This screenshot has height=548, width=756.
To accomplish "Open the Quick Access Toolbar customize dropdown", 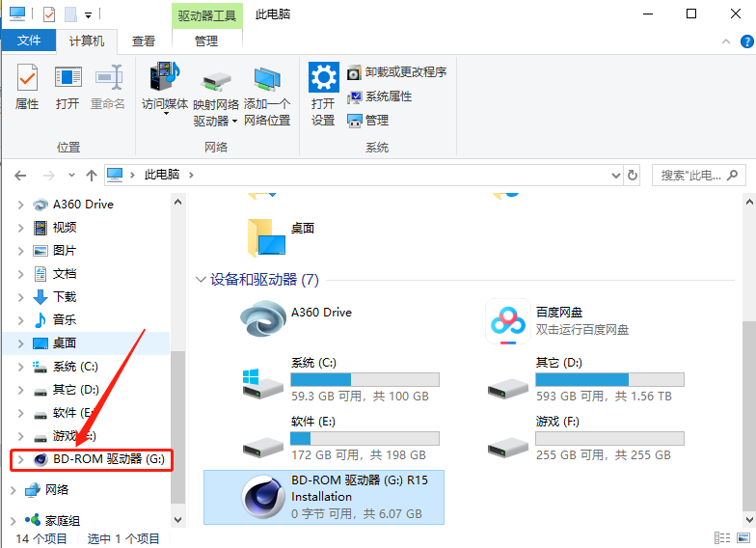I will (x=89, y=15).
